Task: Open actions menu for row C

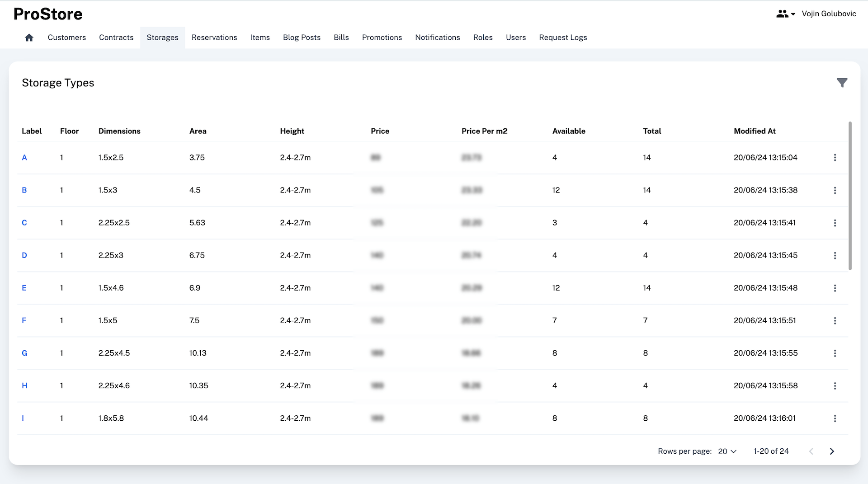Action: (x=835, y=223)
